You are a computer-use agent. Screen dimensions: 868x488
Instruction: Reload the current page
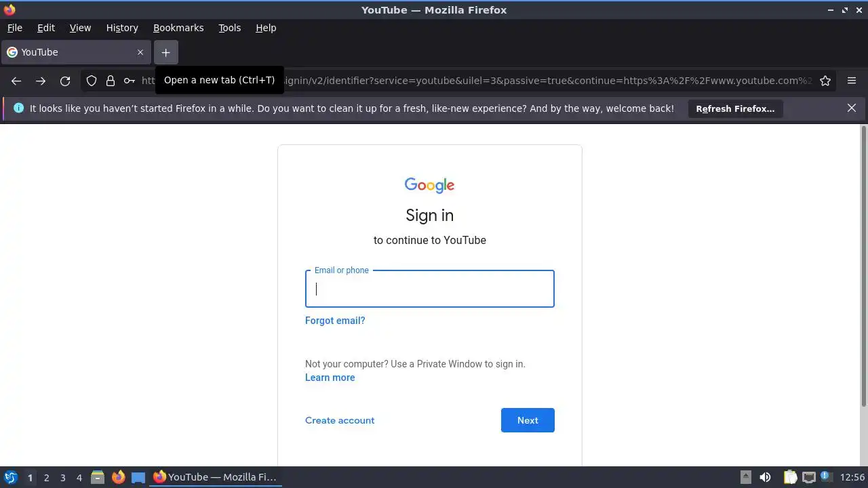point(65,81)
